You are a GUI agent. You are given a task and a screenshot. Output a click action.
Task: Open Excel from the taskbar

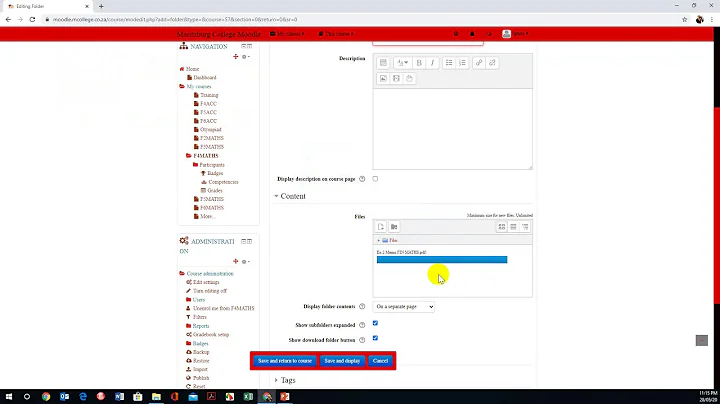[248, 397]
